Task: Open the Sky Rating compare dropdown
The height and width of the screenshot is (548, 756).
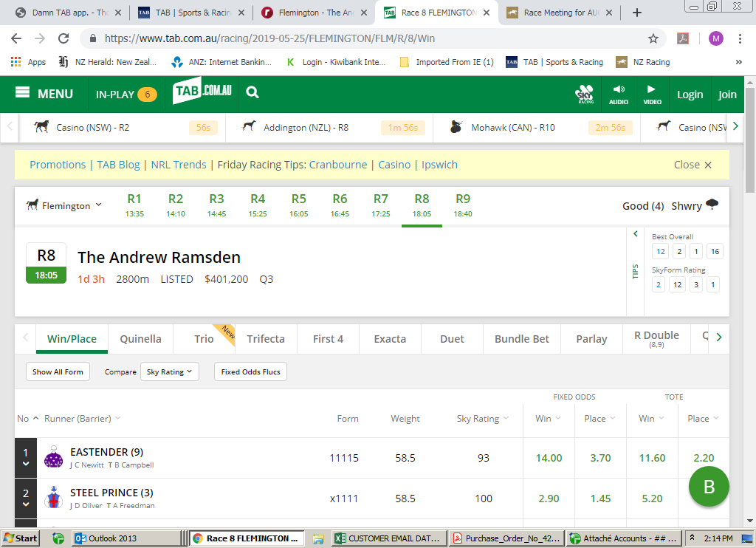Action: coord(170,372)
